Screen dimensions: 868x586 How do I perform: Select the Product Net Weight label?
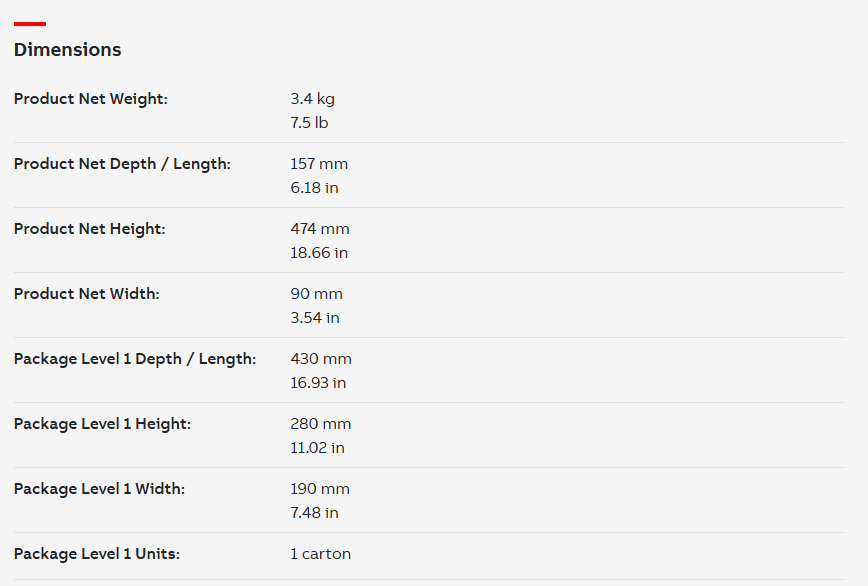[91, 99]
